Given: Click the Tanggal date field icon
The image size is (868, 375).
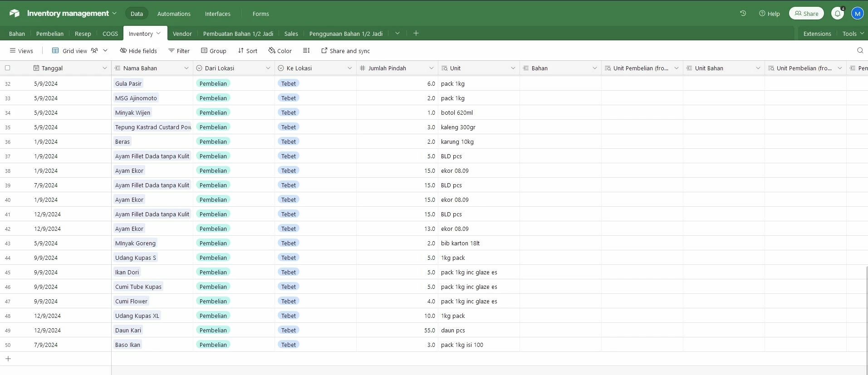Looking at the screenshot, I should [x=36, y=68].
